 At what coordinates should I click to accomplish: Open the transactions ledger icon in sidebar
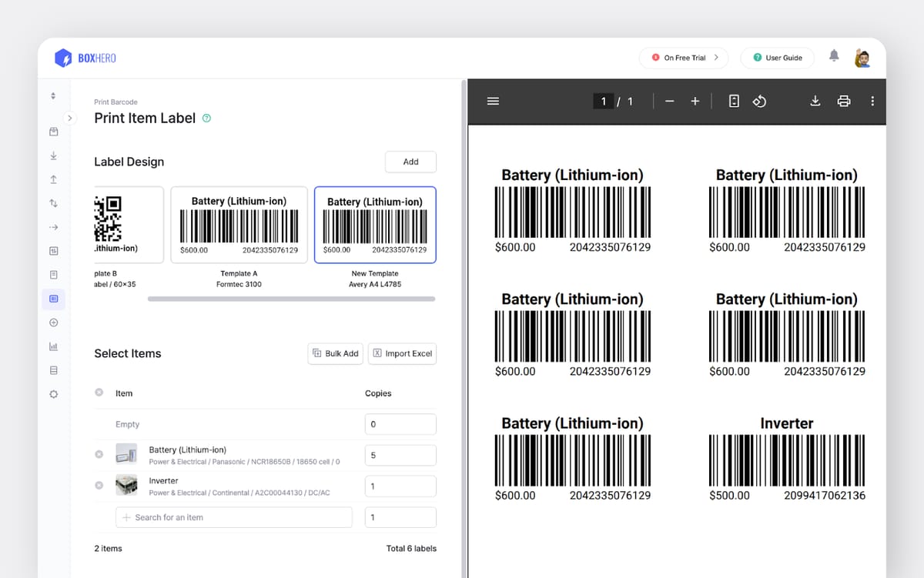click(53, 251)
